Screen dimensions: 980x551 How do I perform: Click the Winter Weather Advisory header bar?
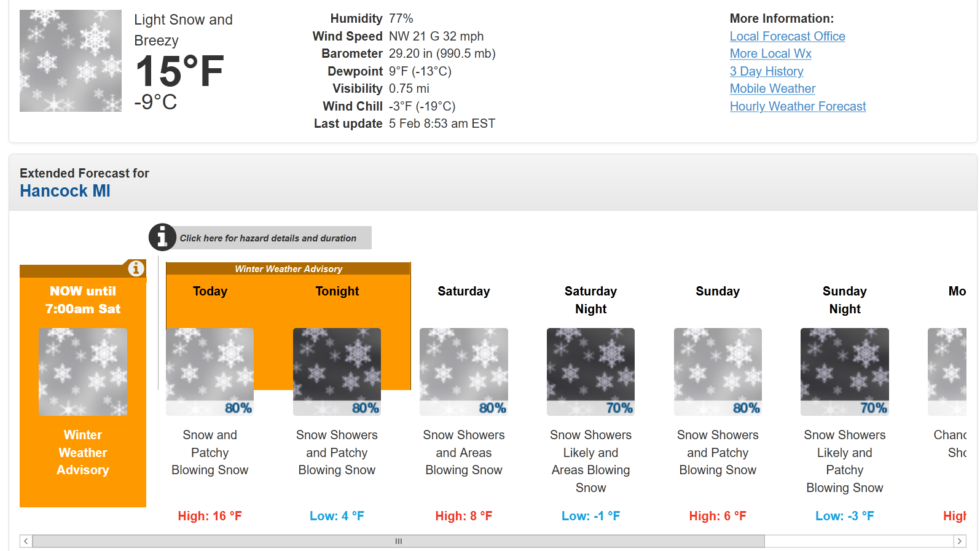pos(288,268)
